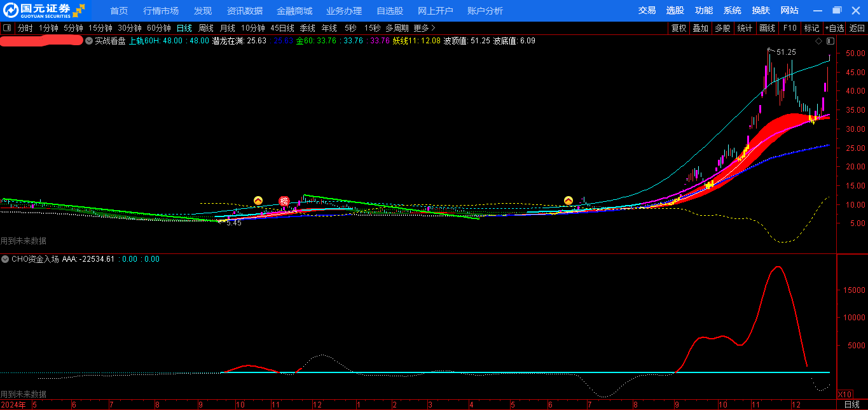The height and width of the screenshot is (410, 868).
Task: Click the 返回 button
Action: (857, 28)
